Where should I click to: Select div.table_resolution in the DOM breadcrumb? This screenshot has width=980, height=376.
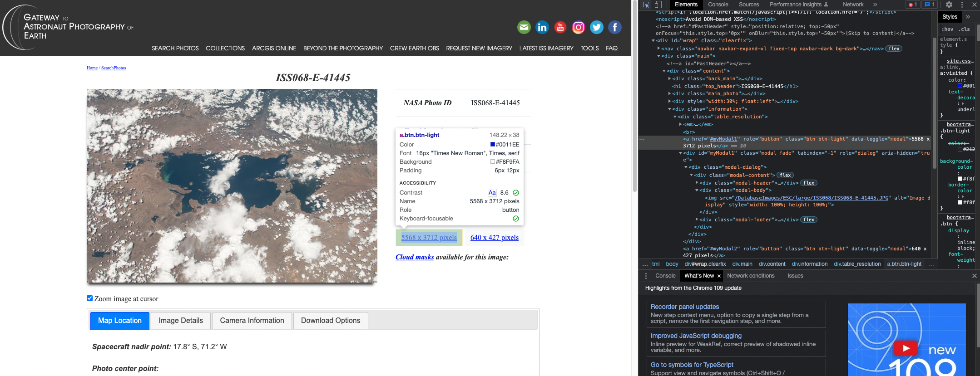pos(857,264)
